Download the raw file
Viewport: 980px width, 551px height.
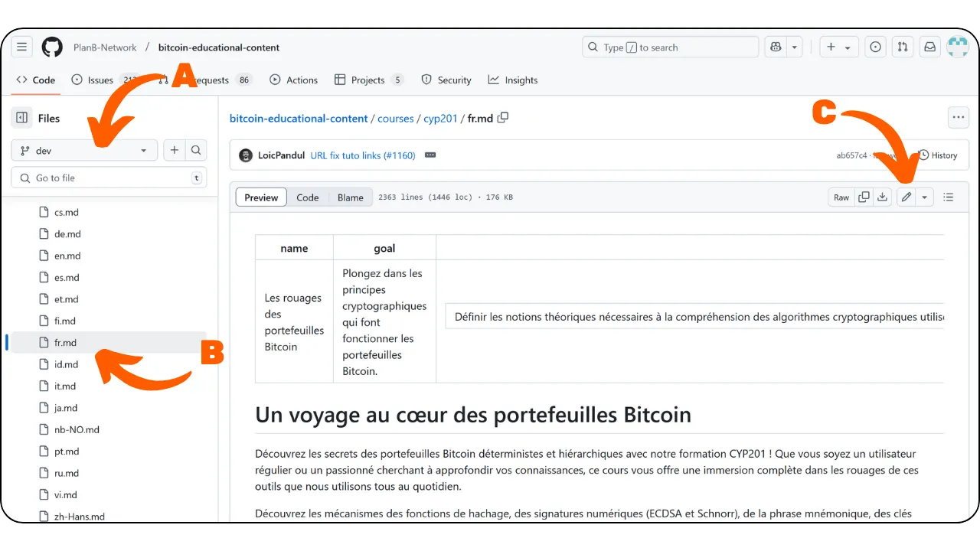883,197
